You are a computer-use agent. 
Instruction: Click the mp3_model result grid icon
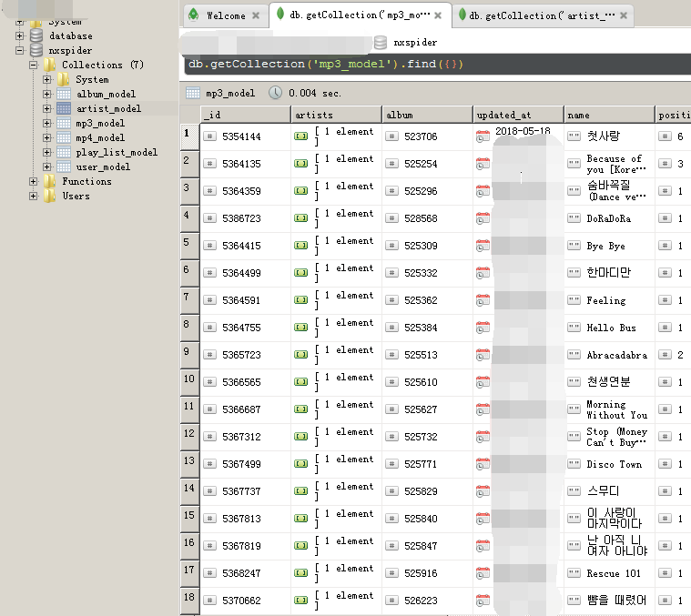click(193, 93)
